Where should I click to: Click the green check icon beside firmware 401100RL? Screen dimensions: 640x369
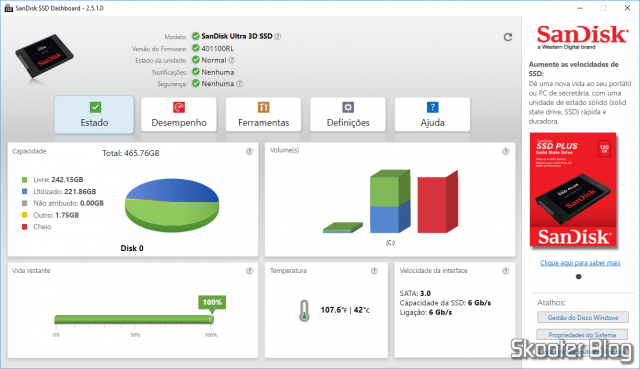(196, 48)
